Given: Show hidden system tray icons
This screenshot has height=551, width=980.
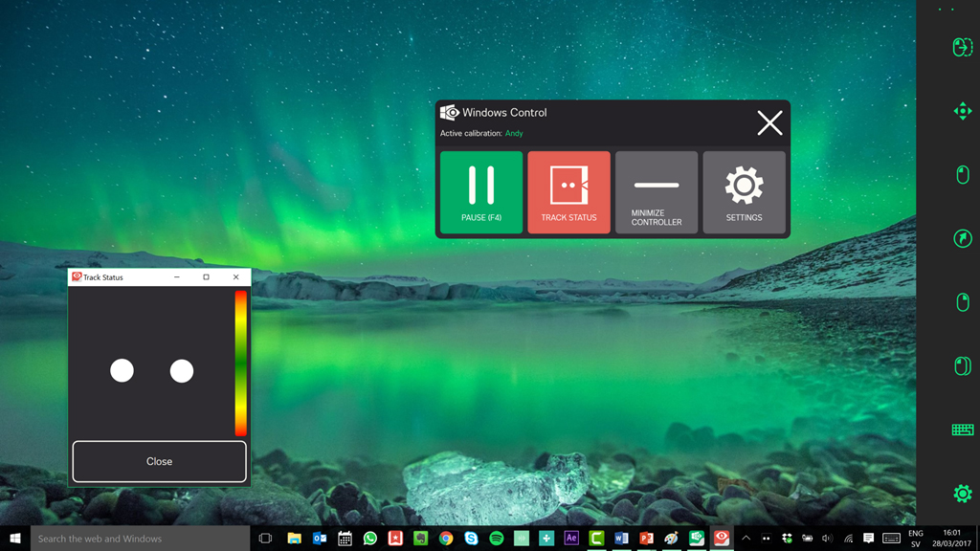Looking at the screenshot, I should click(746, 538).
